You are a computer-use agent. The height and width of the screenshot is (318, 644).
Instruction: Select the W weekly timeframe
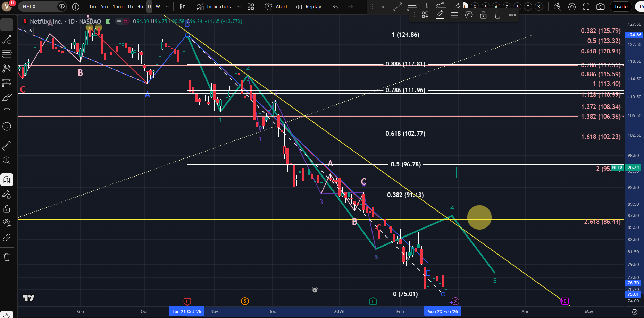(x=158, y=7)
